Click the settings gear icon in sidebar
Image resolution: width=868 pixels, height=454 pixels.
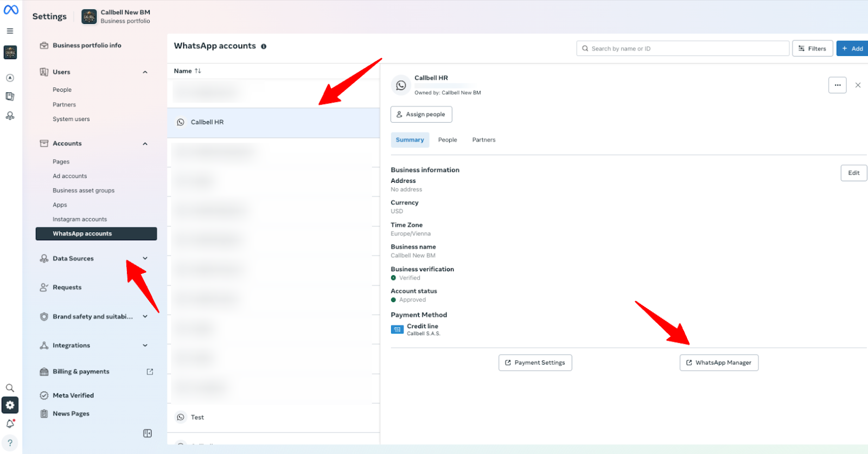[x=10, y=405]
